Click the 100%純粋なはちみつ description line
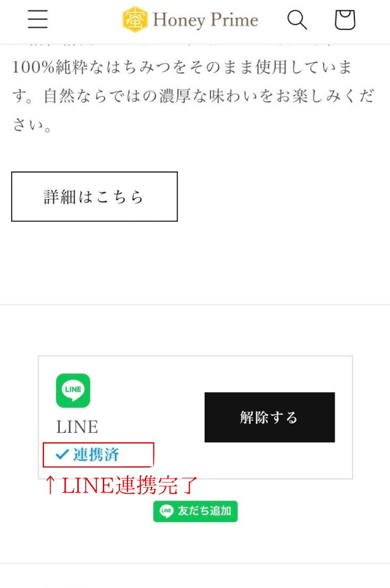Image resolution: width=390 pixels, height=588 pixels. (x=182, y=67)
